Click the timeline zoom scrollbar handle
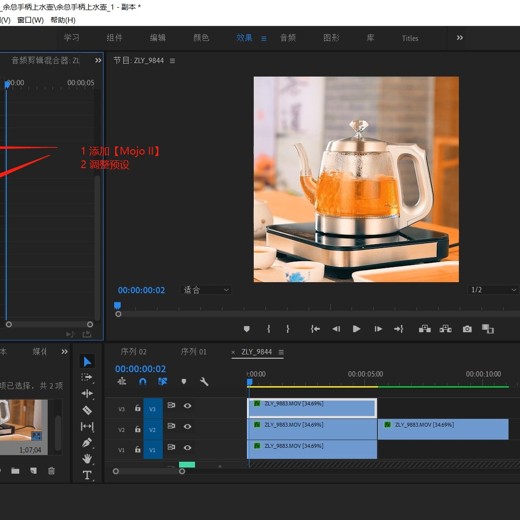 (x=149, y=471)
